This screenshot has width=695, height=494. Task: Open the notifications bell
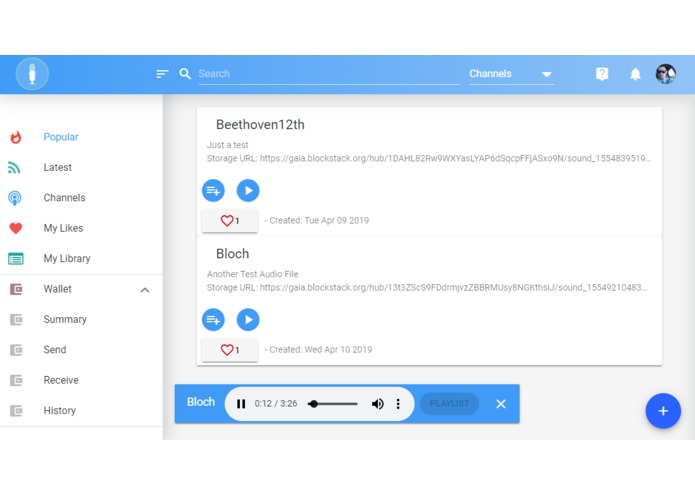[x=635, y=74]
